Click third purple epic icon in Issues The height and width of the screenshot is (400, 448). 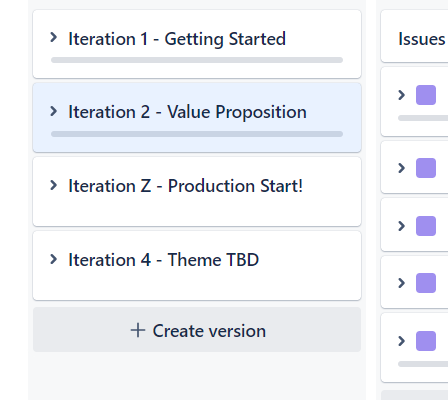click(x=426, y=226)
